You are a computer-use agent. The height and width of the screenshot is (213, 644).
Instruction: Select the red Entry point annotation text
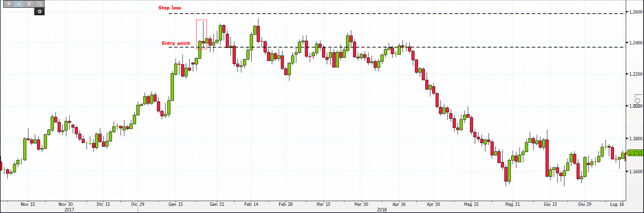176,43
